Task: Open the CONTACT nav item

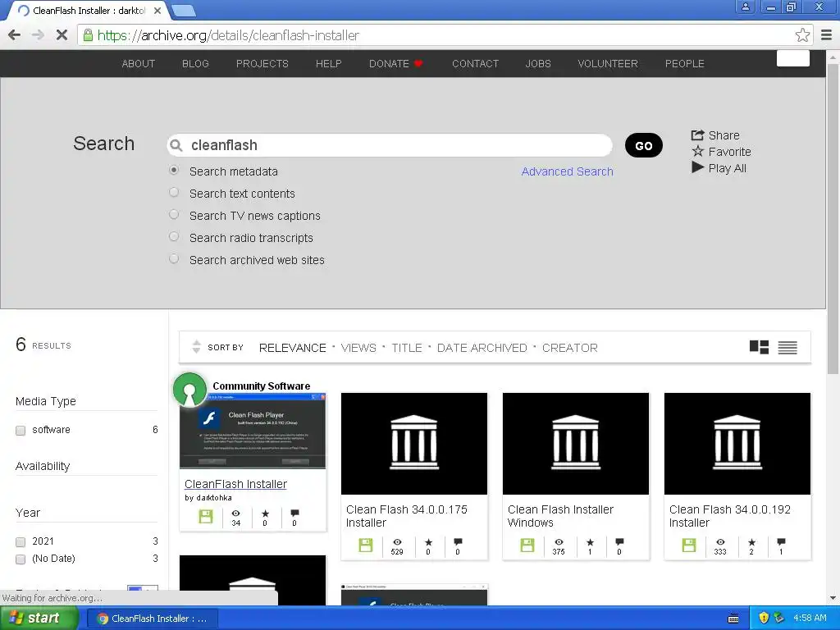Action: click(x=475, y=64)
